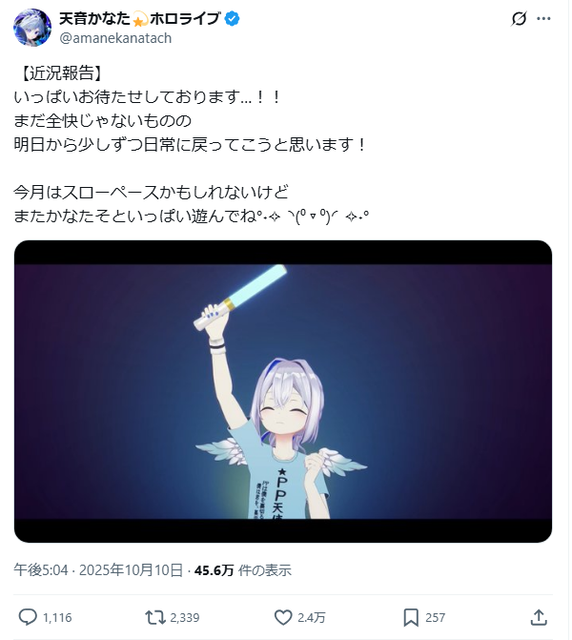Click the reply speech bubble icon
Viewport: 572px width, 640px height.
click(x=28, y=617)
